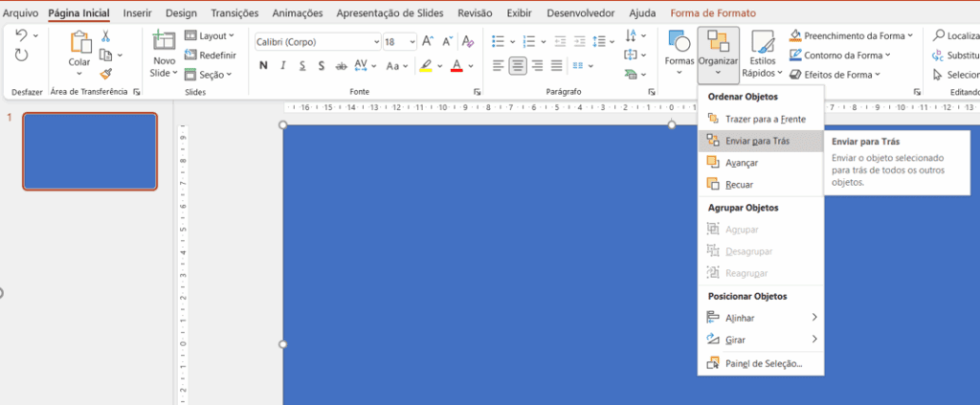This screenshot has height=405, width=980.
Task: Expand the Girar submenu
Action: click(761, 339)
